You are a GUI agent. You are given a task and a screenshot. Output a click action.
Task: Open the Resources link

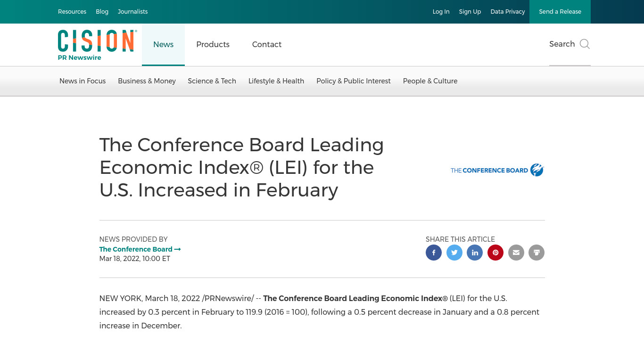point(72,12)
